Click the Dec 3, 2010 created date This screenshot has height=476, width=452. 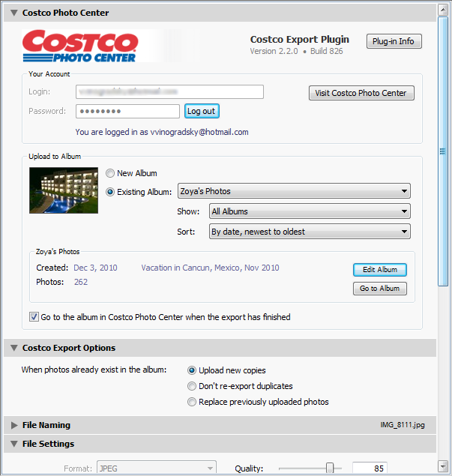coord(95,268)
